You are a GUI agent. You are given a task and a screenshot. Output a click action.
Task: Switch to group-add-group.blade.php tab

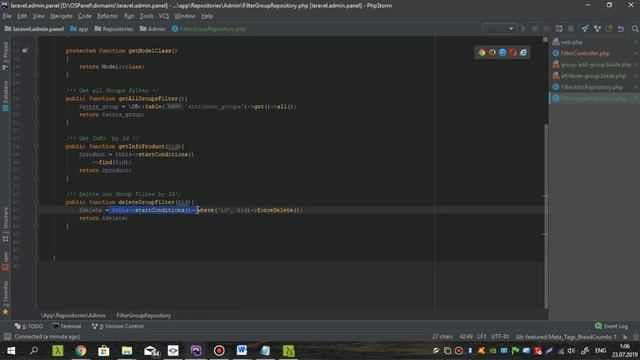tap(596, 64)
